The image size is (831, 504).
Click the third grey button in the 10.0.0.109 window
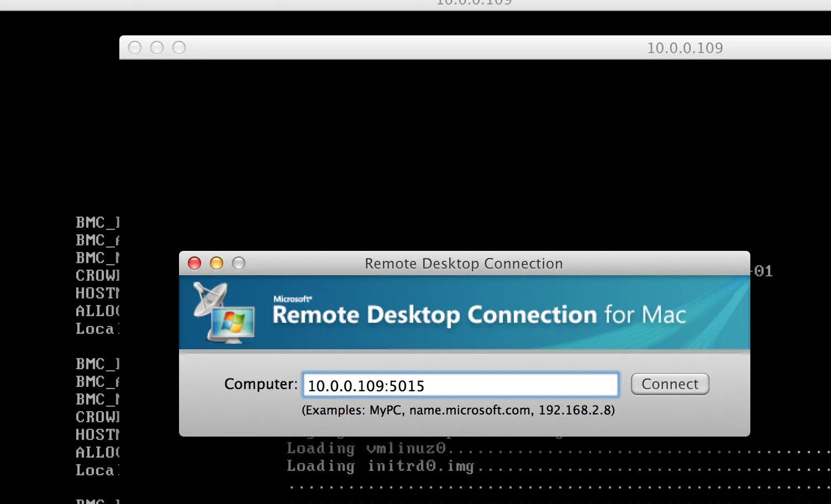pos(179,48)
